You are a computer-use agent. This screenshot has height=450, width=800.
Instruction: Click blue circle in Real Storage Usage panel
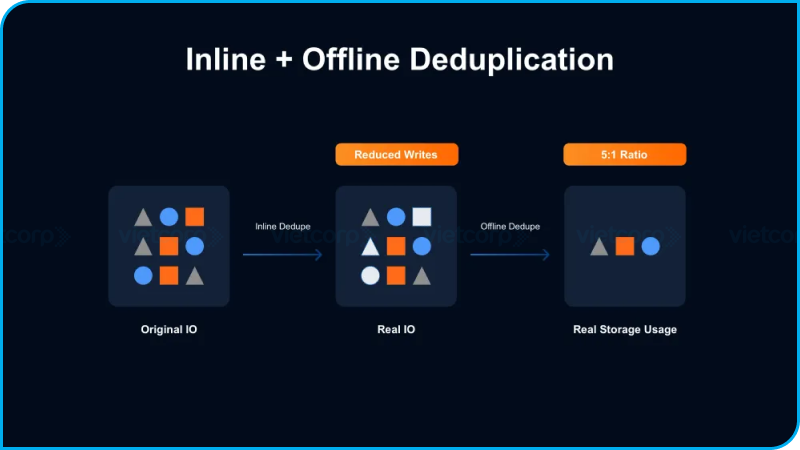[651, 246]
